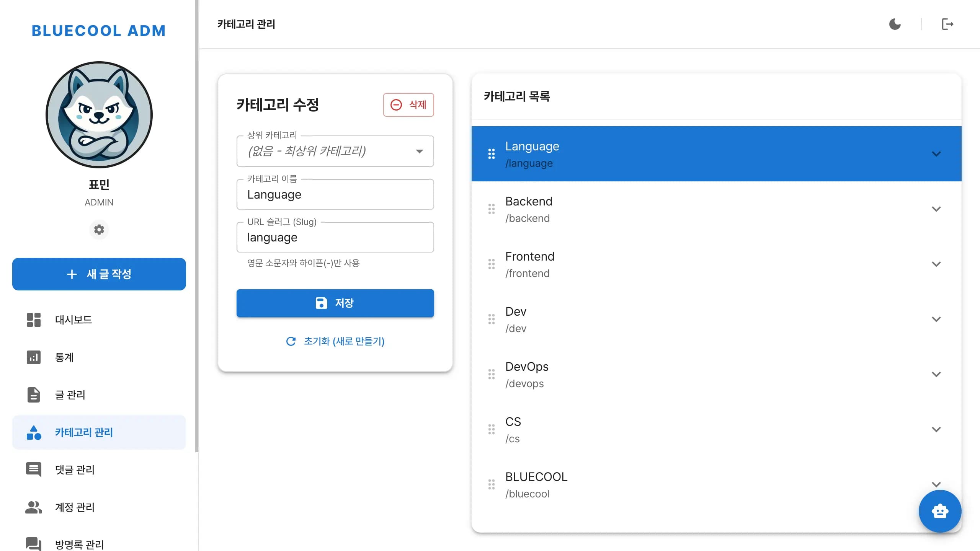
Task: Click the comments icon beside 댓글 관리
Action: coord(33,469)
